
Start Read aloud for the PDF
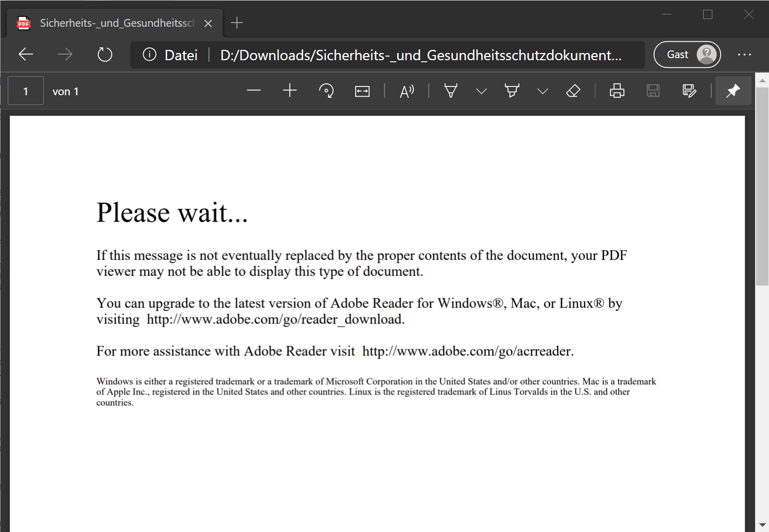pyautogui.click(x=407, y=91)
